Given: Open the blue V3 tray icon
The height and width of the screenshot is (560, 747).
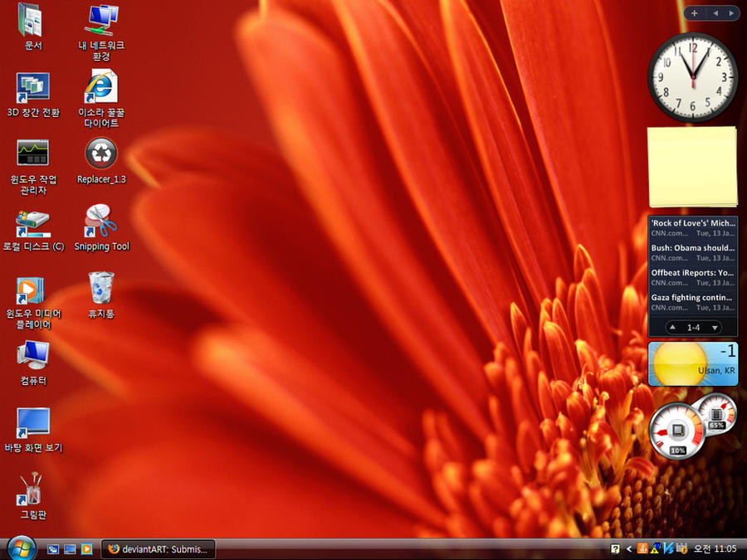Looking at the screenshot, I should (668, 549).
